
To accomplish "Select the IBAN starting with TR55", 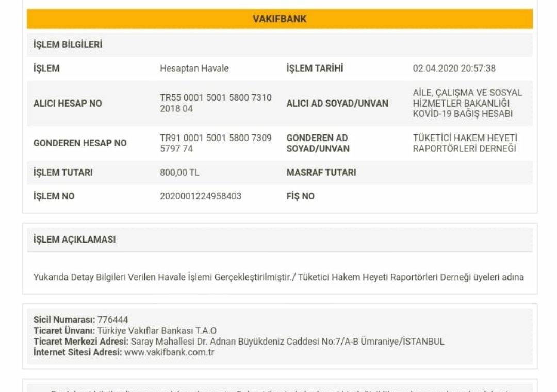I will pos(216,103).
